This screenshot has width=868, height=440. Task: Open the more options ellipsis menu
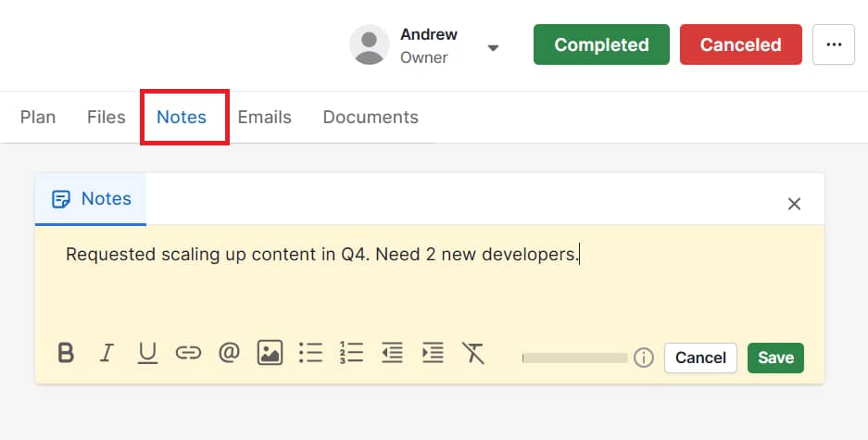[833, 44]
